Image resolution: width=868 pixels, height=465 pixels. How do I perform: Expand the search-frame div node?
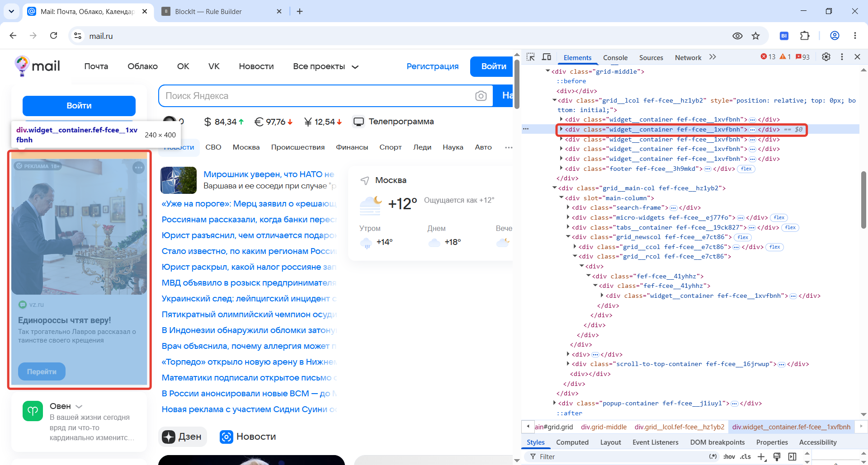pos(568,207)
